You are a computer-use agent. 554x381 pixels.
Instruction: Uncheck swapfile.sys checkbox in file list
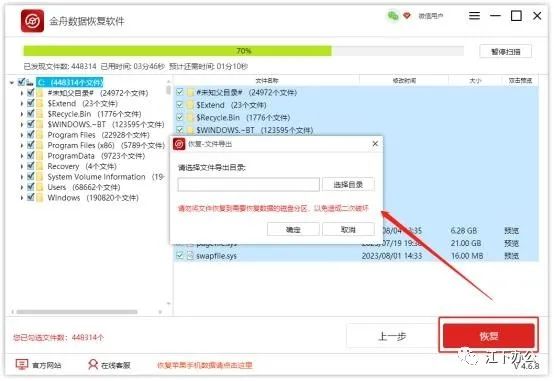point(180,255)
